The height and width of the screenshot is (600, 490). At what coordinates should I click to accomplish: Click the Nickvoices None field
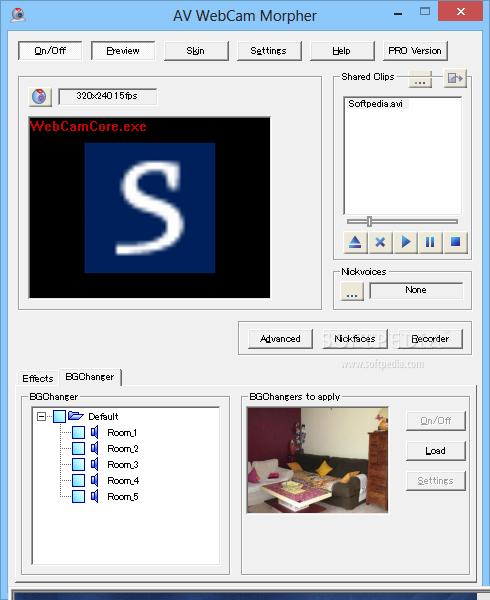416,290
